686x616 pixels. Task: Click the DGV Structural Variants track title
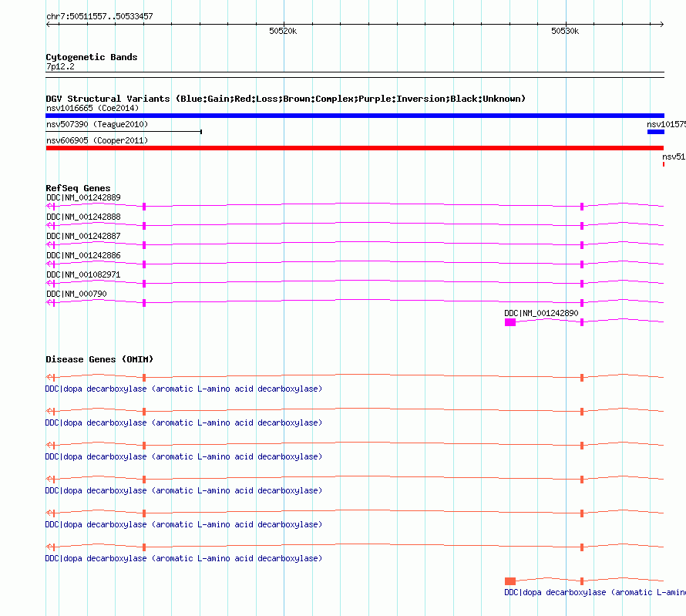pyautogui.click(x=285, y=99)
